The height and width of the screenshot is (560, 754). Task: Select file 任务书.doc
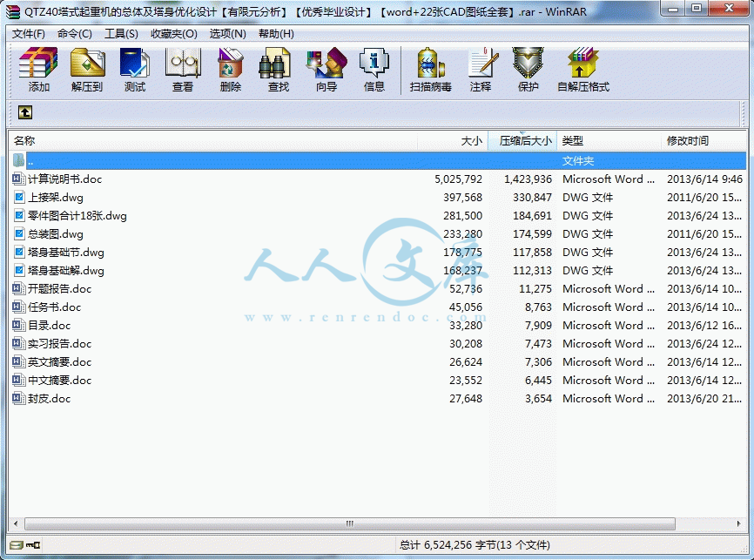(378, 307)
